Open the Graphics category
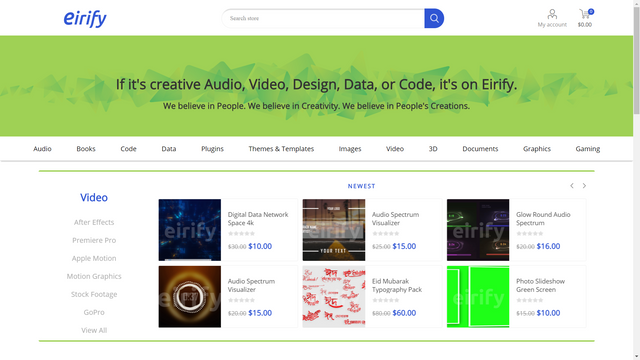The width and height of the screenshot is (640, 360). 537,149
